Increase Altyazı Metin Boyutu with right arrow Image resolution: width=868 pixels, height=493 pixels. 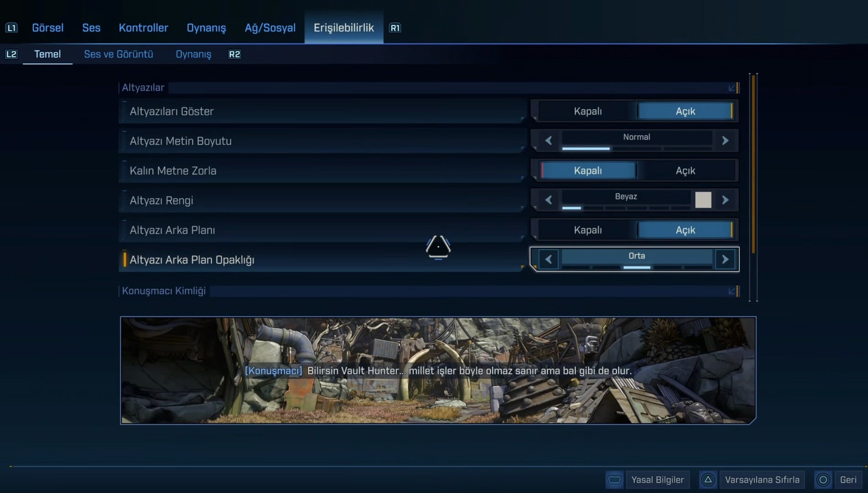click(725, 141)
